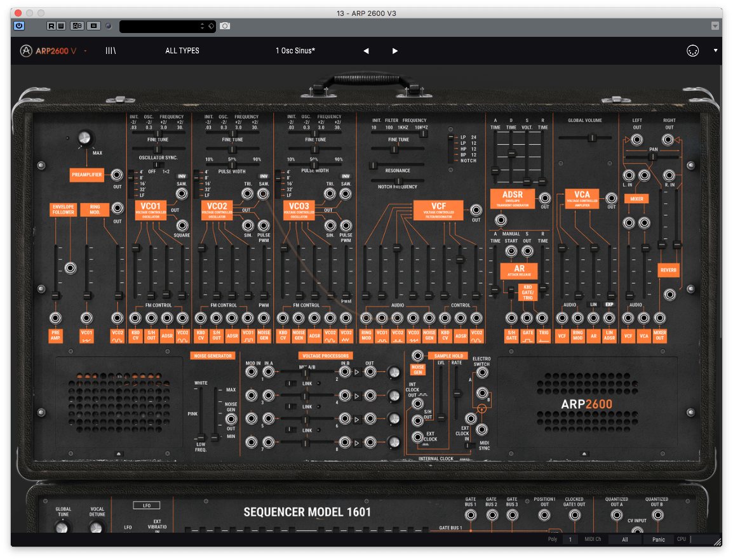Image resolution: width=733 pixels, height=560 pixels.
Task: Click the RIGHT OUT jack
Action: click(x=668, y=139)
